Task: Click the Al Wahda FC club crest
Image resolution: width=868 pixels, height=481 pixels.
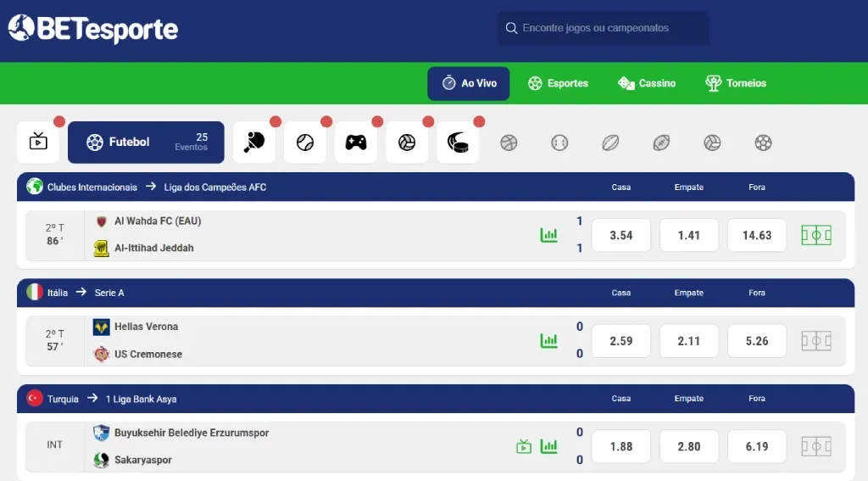Action: 102,221
